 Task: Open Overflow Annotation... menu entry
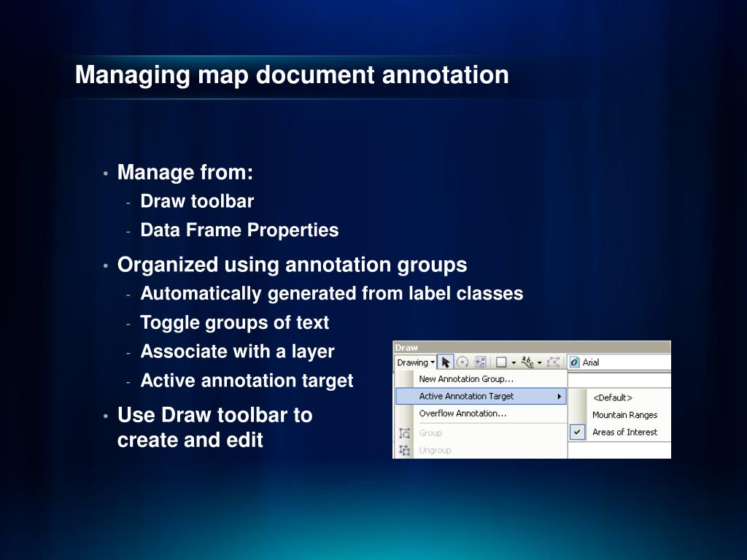462,413
